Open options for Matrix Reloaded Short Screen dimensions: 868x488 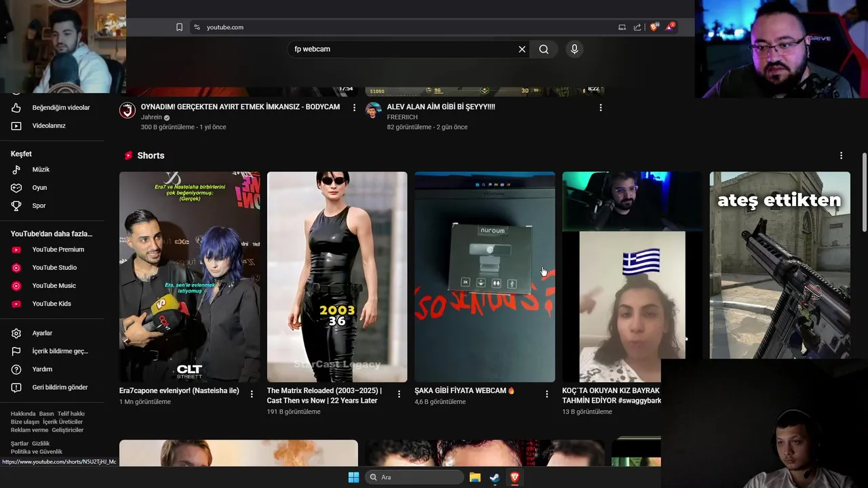(399, 394)
